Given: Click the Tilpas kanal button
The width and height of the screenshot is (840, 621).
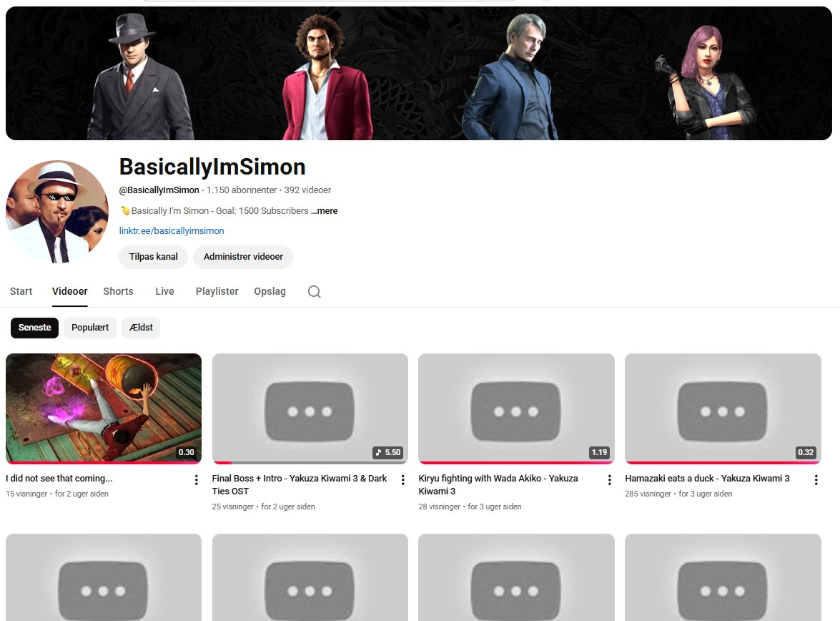Looking at the screenshot, I should coord(152,256).
